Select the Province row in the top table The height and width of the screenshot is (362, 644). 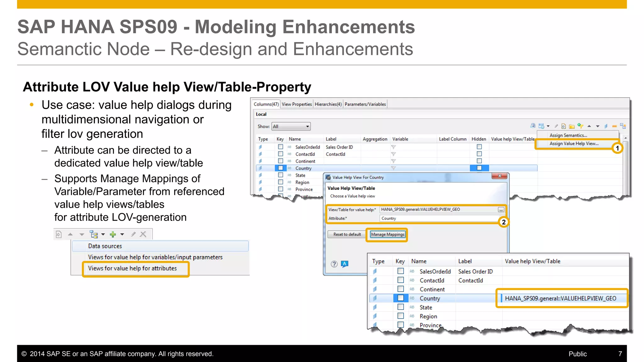(290, 189)
